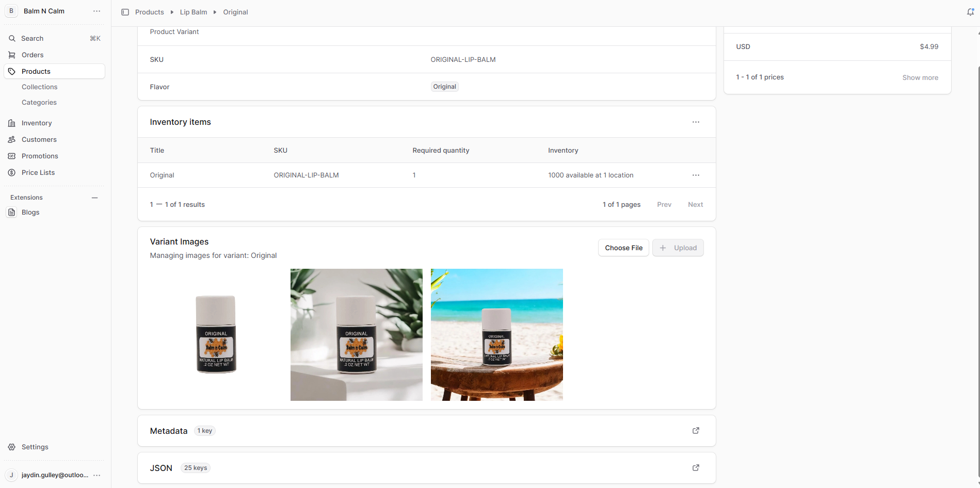This screenshot has width=980, height=488.
Task: Open the Original inventory row actions menu
Action: click(696, 175)
